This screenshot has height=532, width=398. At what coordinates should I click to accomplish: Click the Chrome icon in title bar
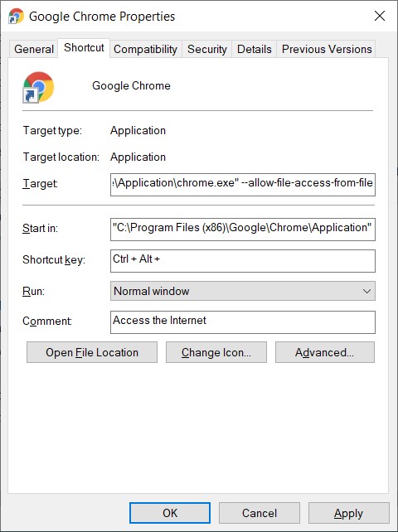(x=16, y=16)
